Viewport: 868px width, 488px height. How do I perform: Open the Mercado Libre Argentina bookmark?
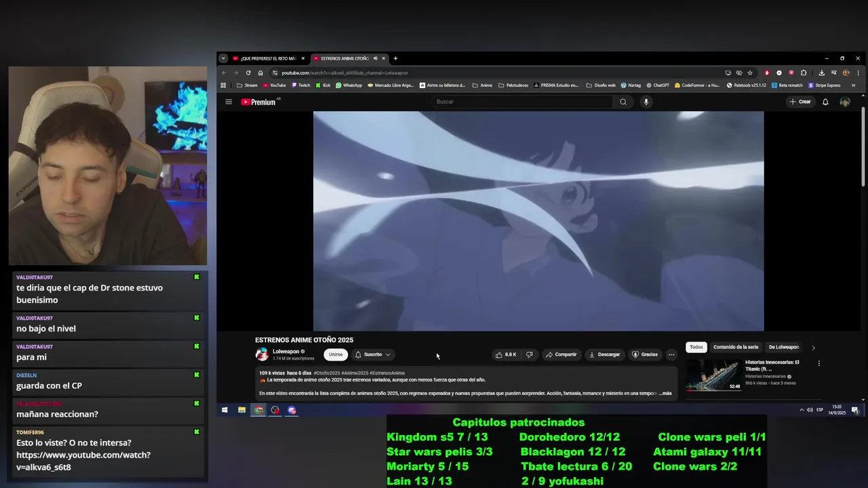(390, 85)
